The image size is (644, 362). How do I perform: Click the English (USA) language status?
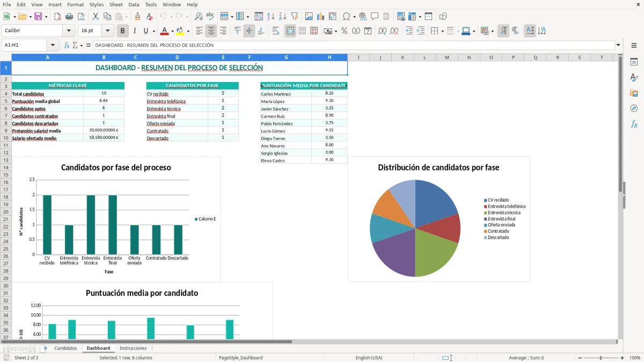click(369, 358)
